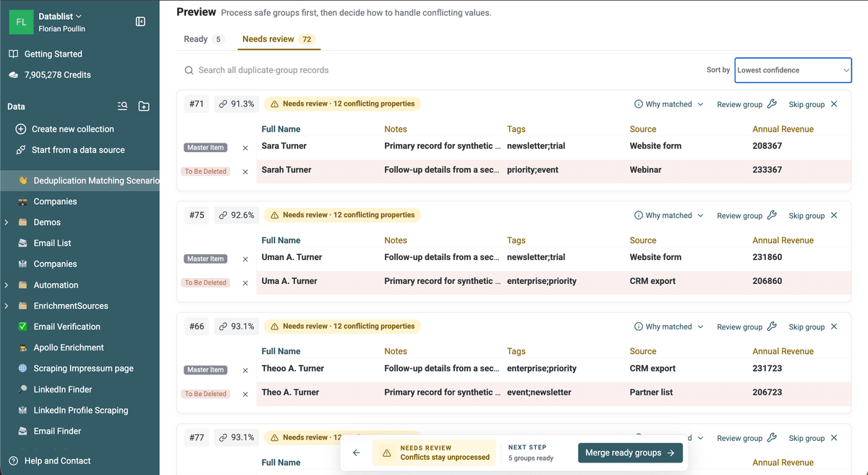Click Create new collection plus icon
Screen dimensions: 868x475
(x=20, y=129)
